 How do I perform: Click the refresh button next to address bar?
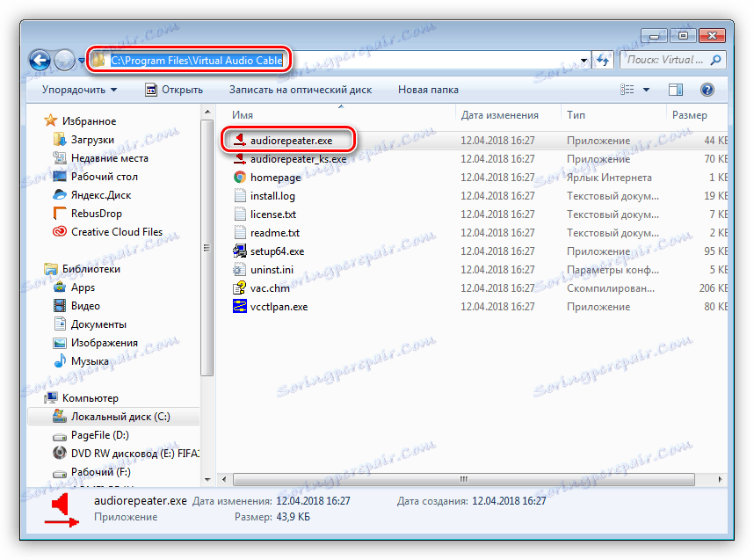(603, 60)
